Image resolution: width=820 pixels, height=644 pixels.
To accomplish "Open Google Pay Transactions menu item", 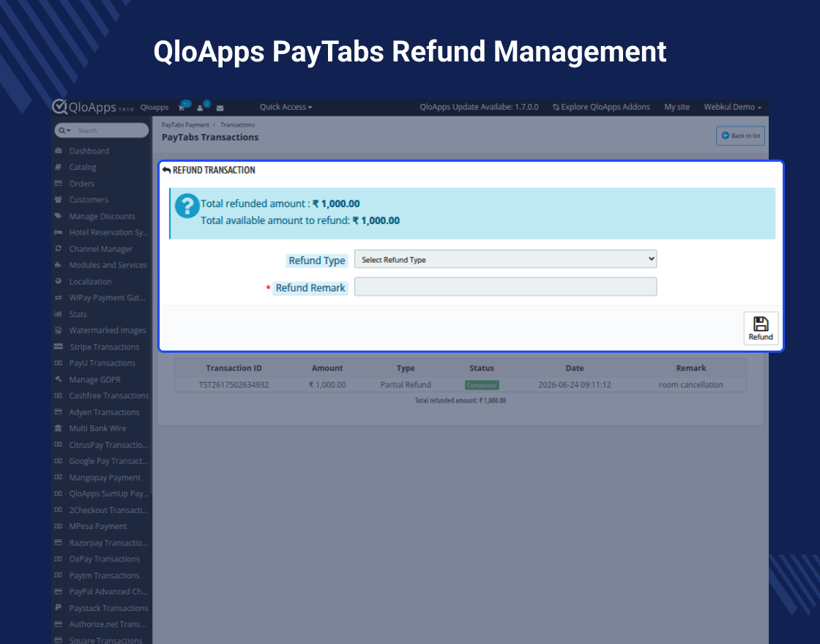I will point(109,461).
